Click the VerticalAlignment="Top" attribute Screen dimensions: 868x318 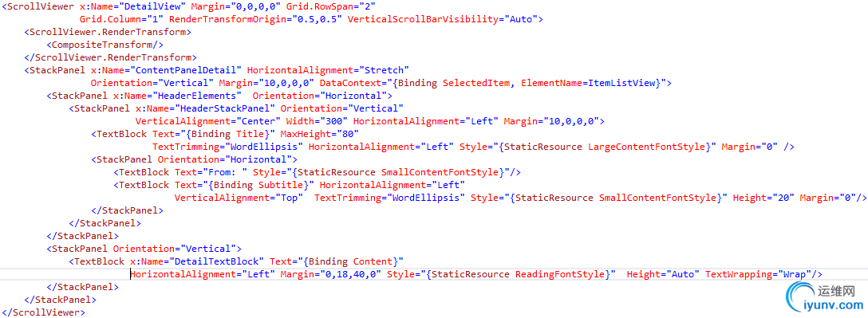[x=239, y=198]
